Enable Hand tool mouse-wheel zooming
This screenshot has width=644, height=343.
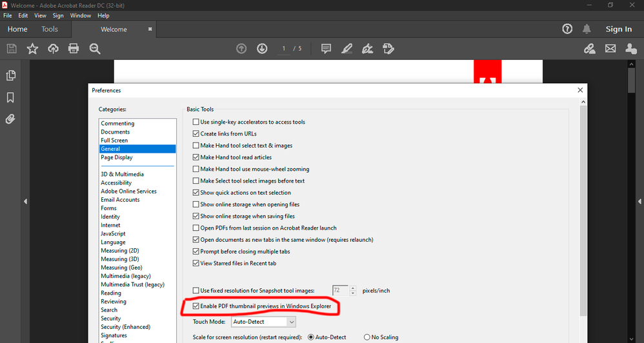(x=196, y=169)
